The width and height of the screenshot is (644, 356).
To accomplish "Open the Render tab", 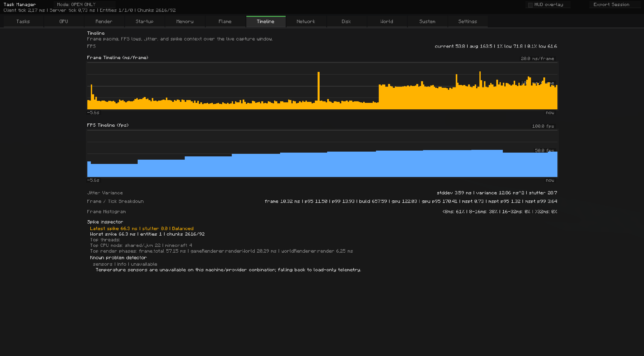I will [x=104, y=21].
